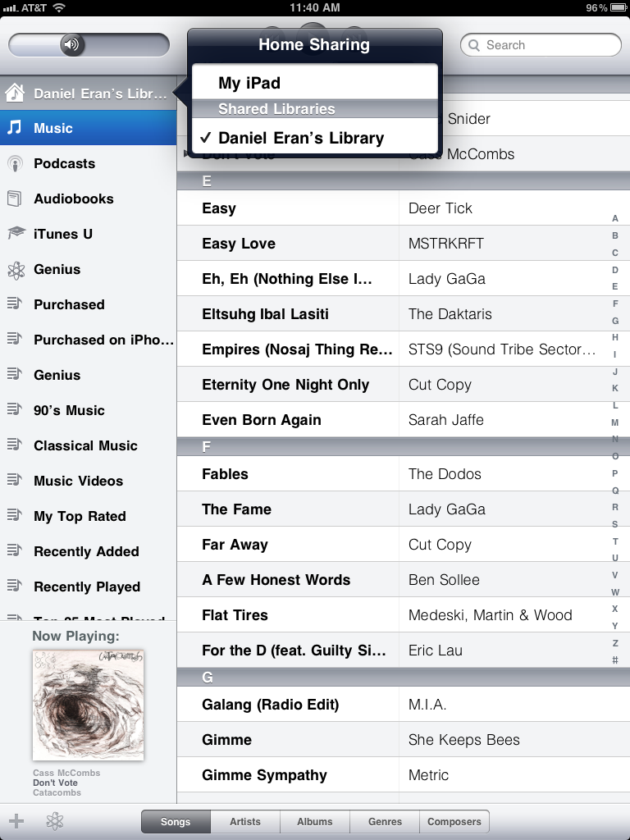Viewport: 630px width, 840px height.
Task: Jump to letter A in index
Action: [x=615, y=218]
